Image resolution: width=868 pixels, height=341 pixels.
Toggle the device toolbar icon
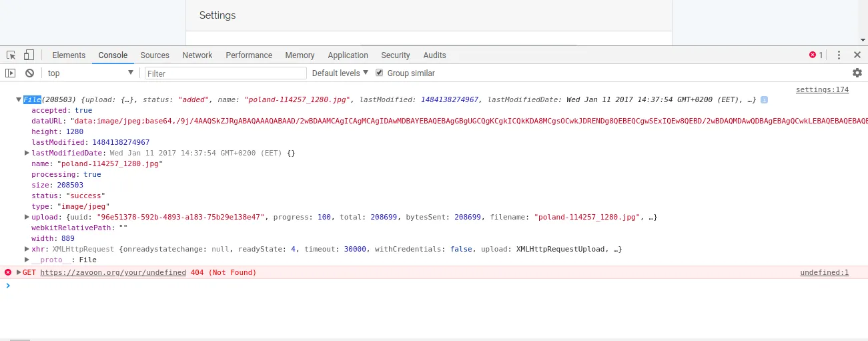coord(29,55)
